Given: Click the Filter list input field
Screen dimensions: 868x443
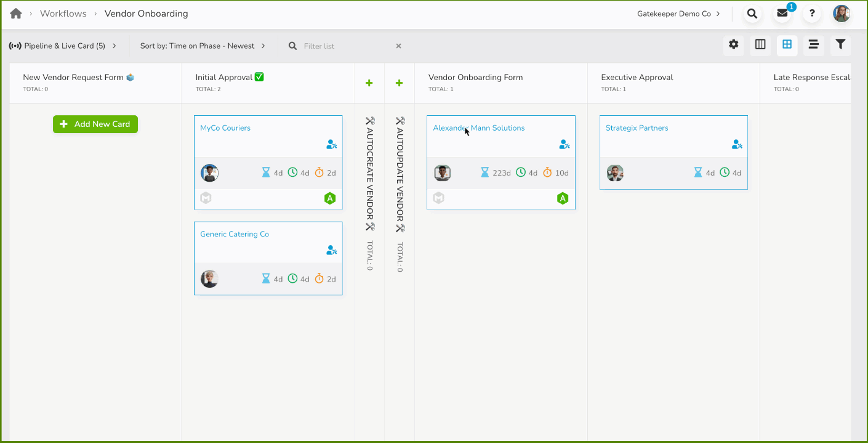Looking at the screenshot, I should 345,46.
